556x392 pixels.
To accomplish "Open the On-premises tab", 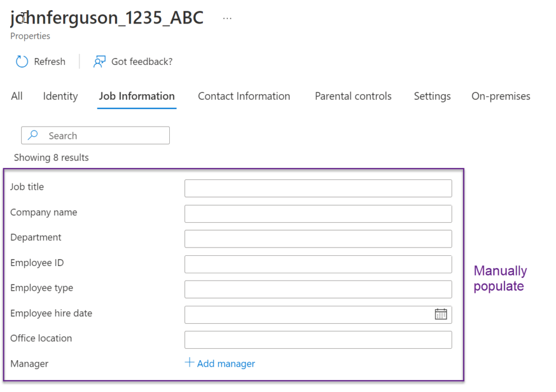I will [x=501, y=96].
